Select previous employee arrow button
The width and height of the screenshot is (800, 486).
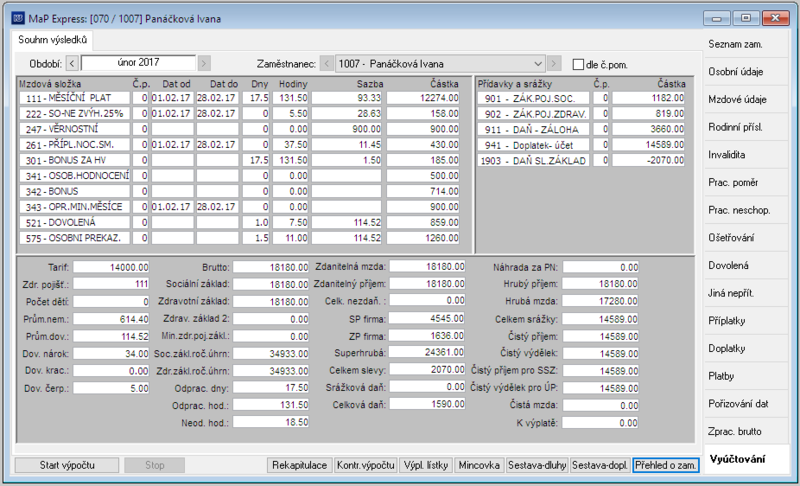point(327,64)
